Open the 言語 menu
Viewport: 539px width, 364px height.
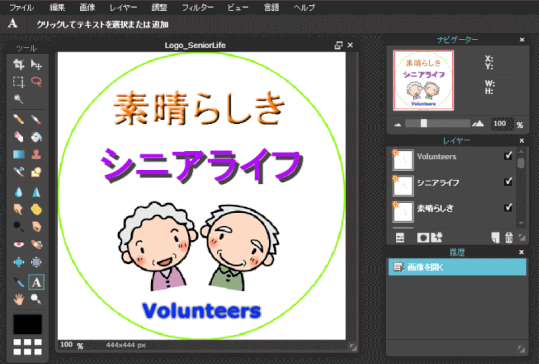pyautogui.click(x=271, y=7)
